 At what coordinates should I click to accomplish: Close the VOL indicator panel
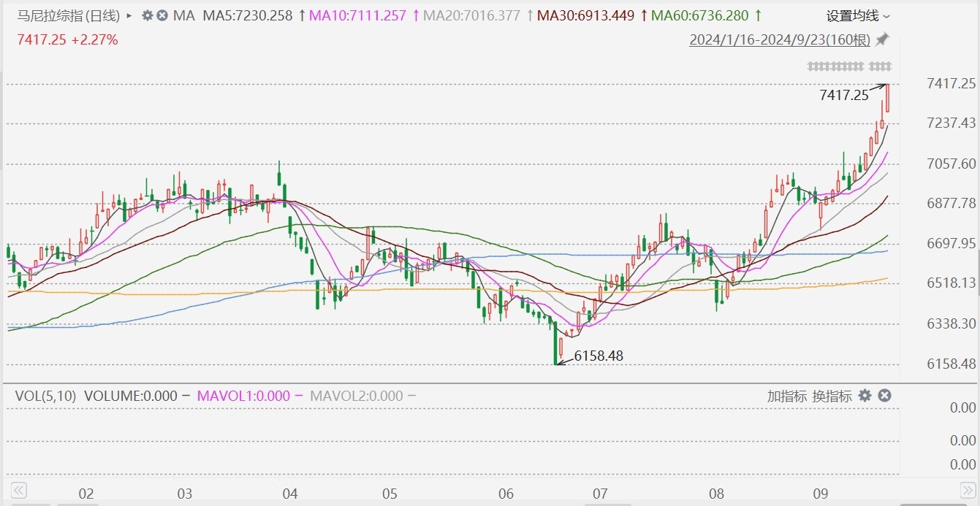coord(884,396)
